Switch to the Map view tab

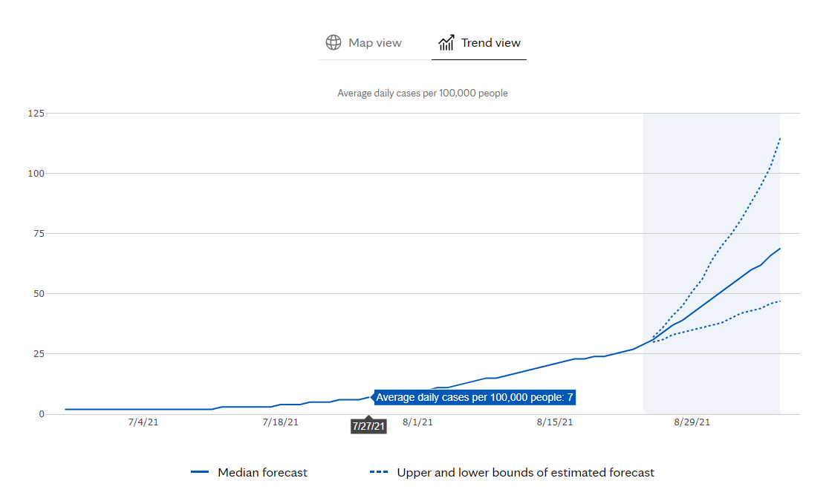[x=374, y=42]
